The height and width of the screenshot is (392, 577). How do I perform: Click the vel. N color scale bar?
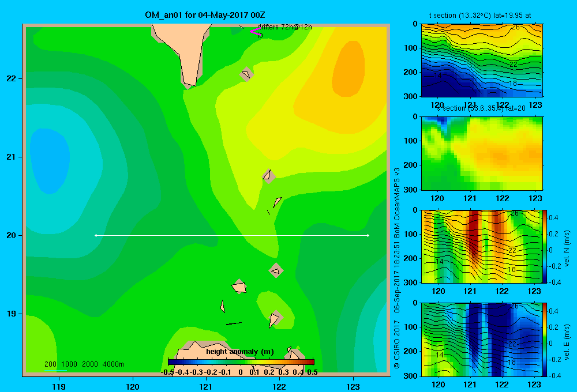coord(545,246)
